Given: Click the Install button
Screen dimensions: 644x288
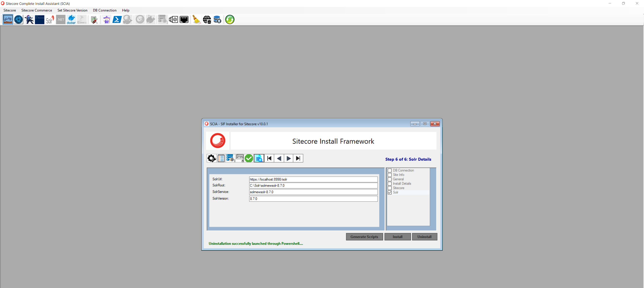Looking at the screenshot, I should [398, 237].
